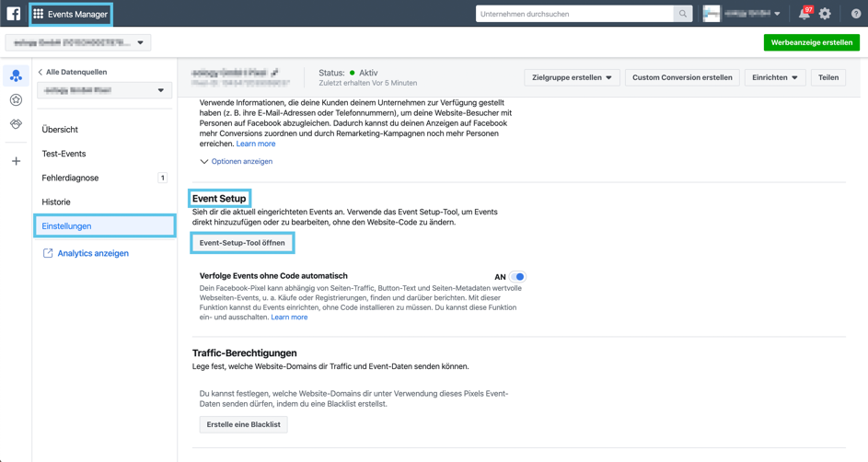Select the handshake partner integrations icon

16,124
